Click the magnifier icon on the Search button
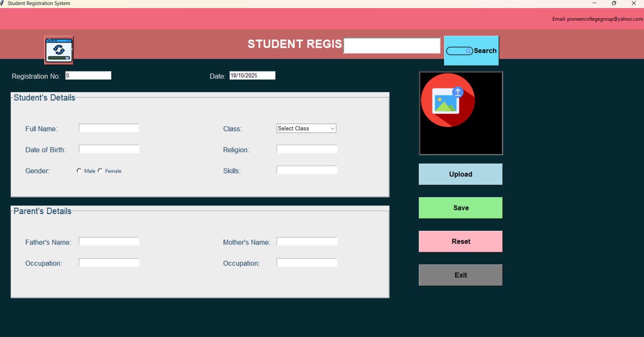The image size is (644, 337). coord(469,51)
